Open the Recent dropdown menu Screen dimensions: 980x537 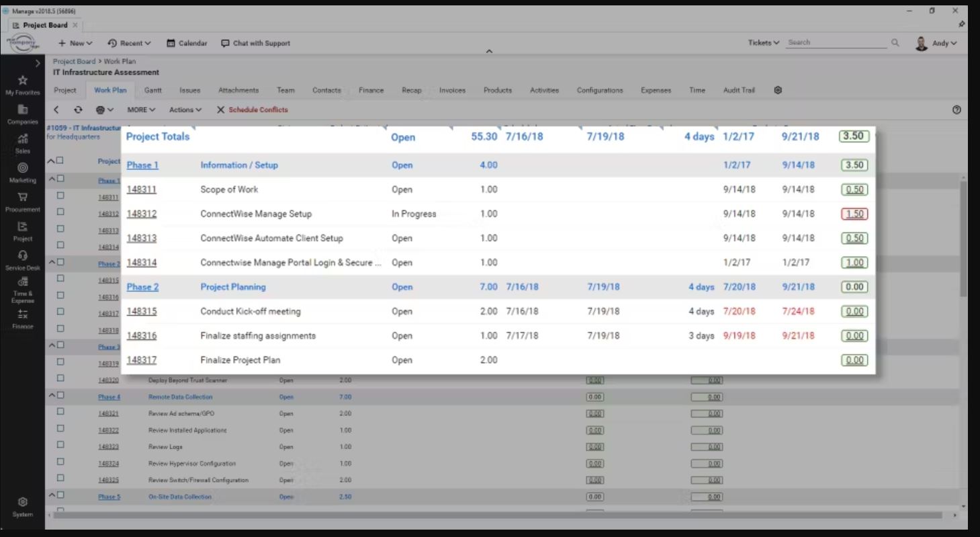[x=130, y=43]
